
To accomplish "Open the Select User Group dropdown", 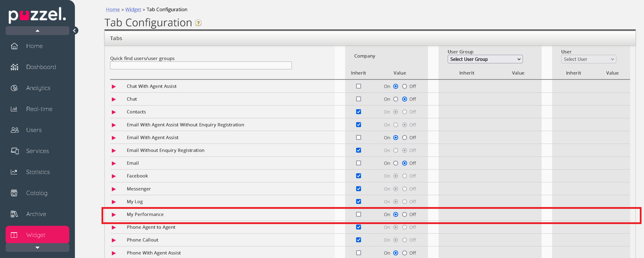I will click(485, 59).
